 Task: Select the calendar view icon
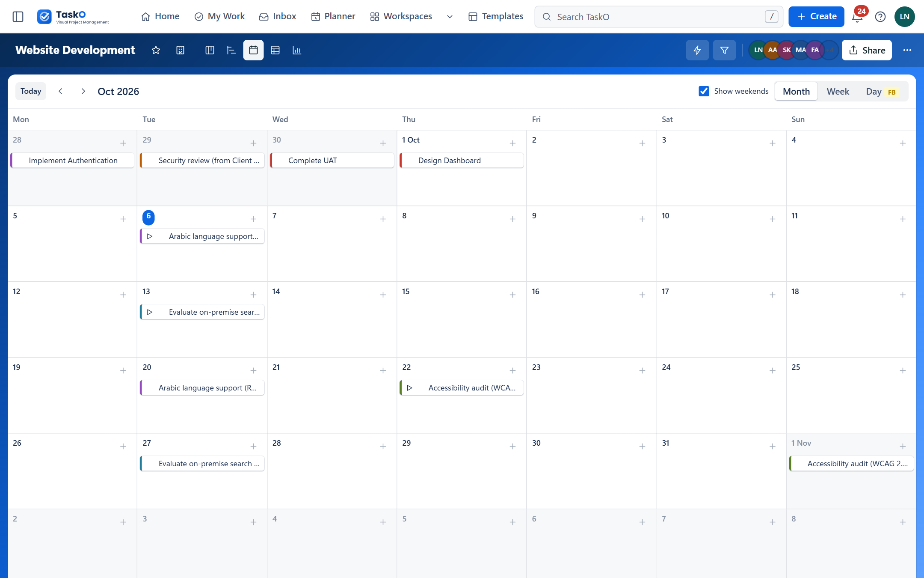[253, 50]
